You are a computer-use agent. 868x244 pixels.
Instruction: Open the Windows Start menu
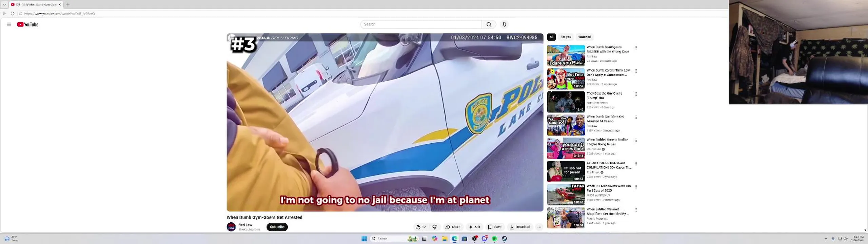tap(364, 239)
